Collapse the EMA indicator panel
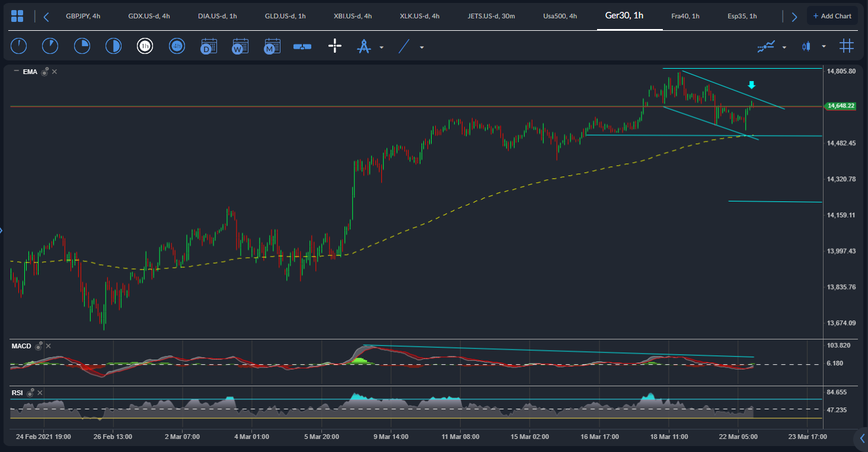Image resolution: width=868 pixels, height=452 pixels. [16, 71]
